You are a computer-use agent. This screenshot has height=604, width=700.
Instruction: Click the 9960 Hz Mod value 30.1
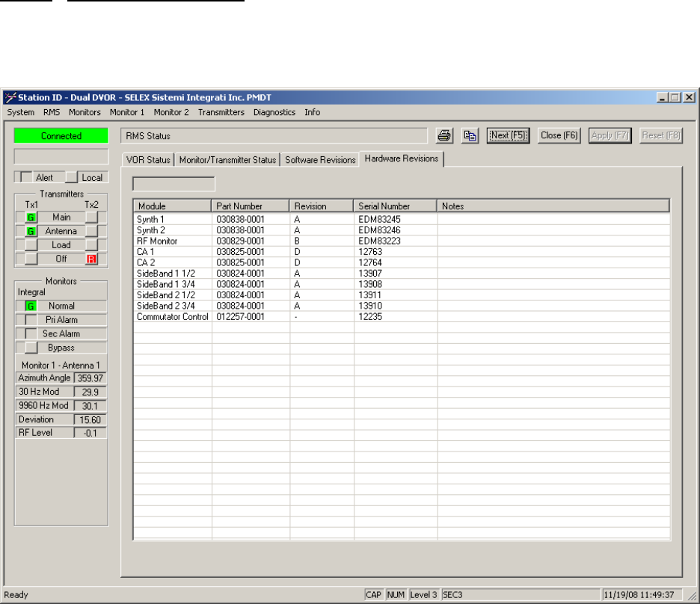[90, 406]
